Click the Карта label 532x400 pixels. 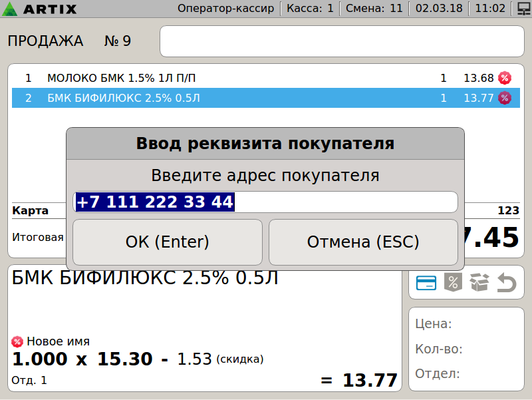30,210
